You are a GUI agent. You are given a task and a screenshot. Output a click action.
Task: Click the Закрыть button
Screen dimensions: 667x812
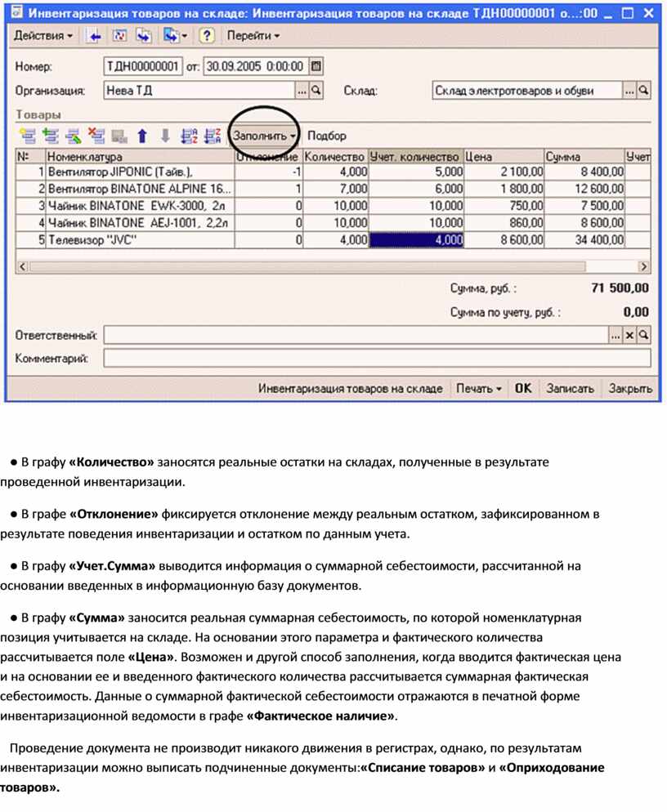click(630, 388)
